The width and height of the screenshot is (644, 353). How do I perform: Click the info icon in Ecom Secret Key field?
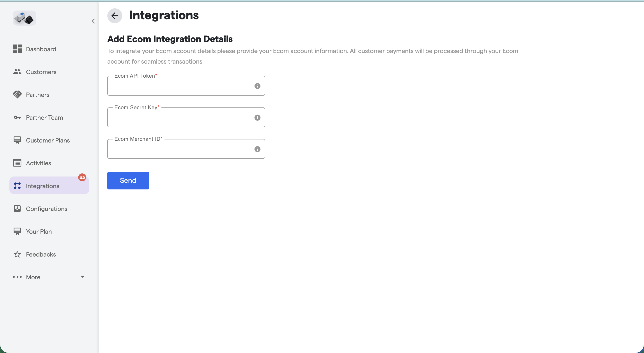coord(257,118)
